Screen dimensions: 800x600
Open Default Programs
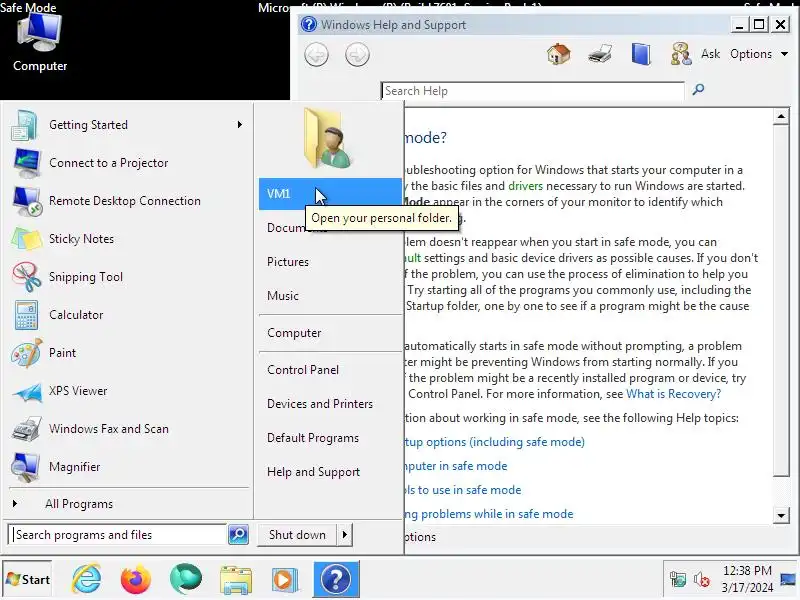[330, 438]
